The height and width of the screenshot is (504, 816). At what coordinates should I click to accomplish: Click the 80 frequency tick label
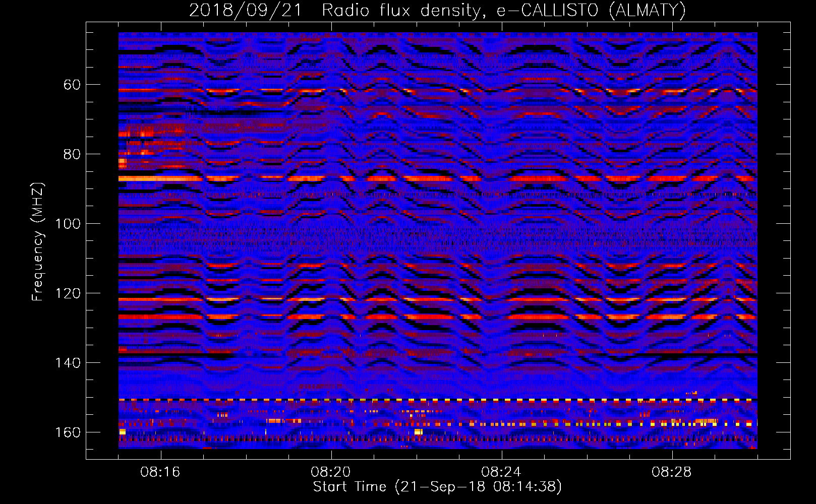pyautogui.click(x=72, y=154)
